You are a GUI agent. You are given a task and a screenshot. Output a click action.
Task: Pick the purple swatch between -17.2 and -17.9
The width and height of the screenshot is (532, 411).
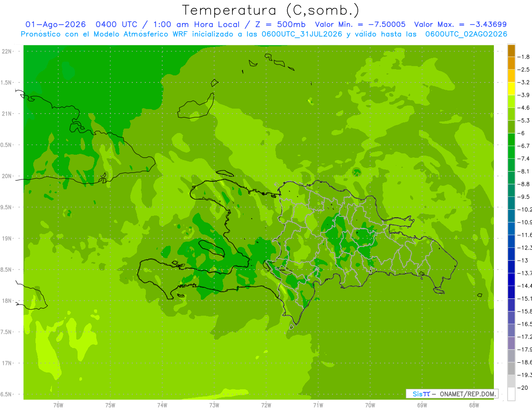[x=511, y=343]
